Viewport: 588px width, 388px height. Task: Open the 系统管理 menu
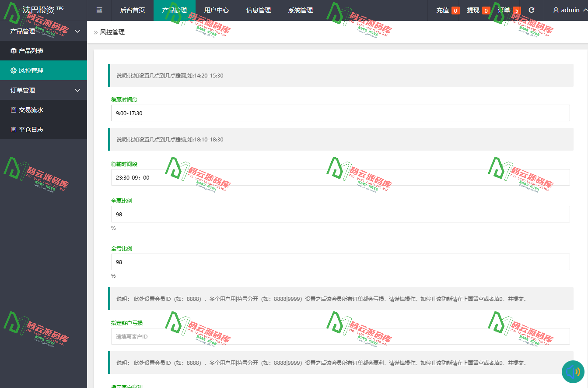[x=301, y=10]
